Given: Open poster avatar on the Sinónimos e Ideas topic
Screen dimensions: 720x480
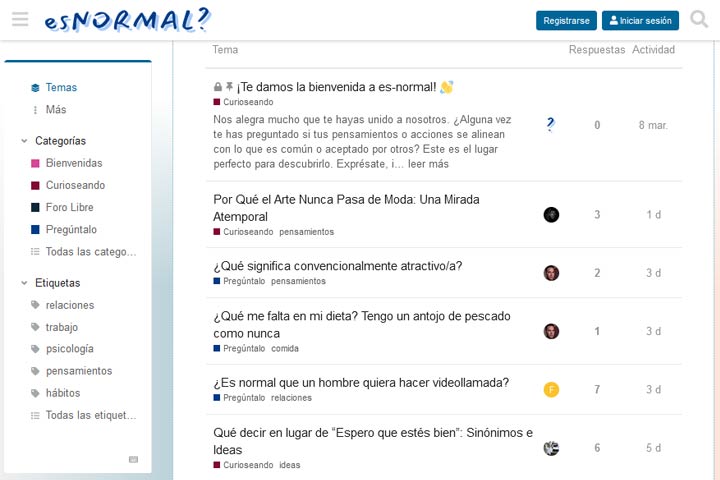Looking at the screenshot, I should click(x=551, y=448).
